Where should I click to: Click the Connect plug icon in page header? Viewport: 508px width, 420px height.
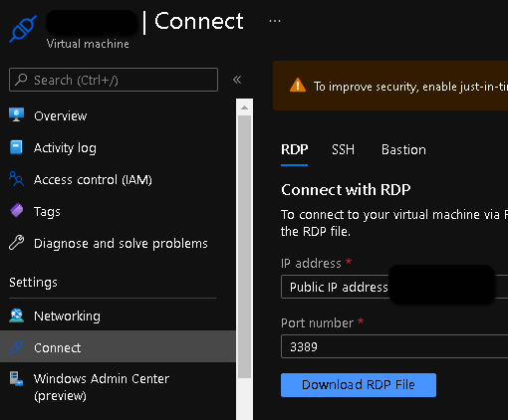click(23, 29)
